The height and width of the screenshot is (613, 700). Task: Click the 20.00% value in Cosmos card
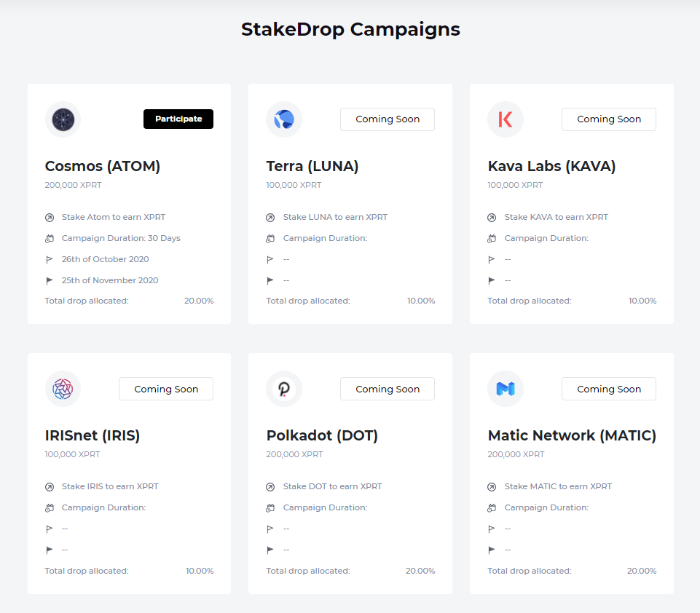(x=199, y=301)
